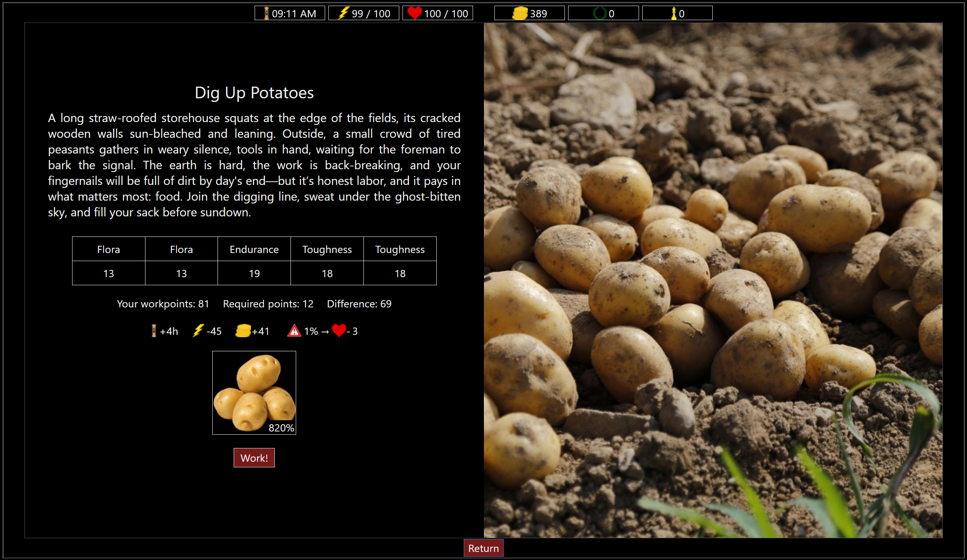Screen dimensions: 967x560
Task: Click the first Flora value 13
Action: coord(109,273)
